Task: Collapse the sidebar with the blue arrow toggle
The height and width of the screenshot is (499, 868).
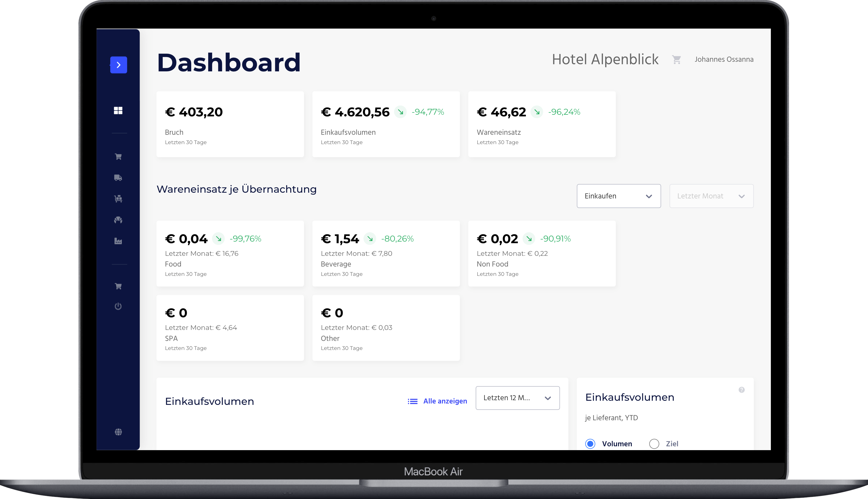Action: click(x=118, y=65)
